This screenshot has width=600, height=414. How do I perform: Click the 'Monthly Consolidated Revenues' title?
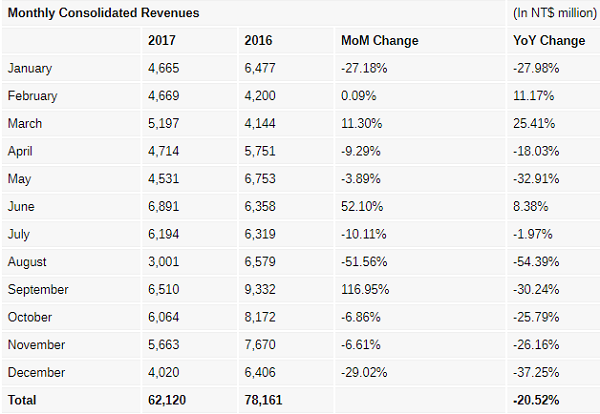coord(103,13)
